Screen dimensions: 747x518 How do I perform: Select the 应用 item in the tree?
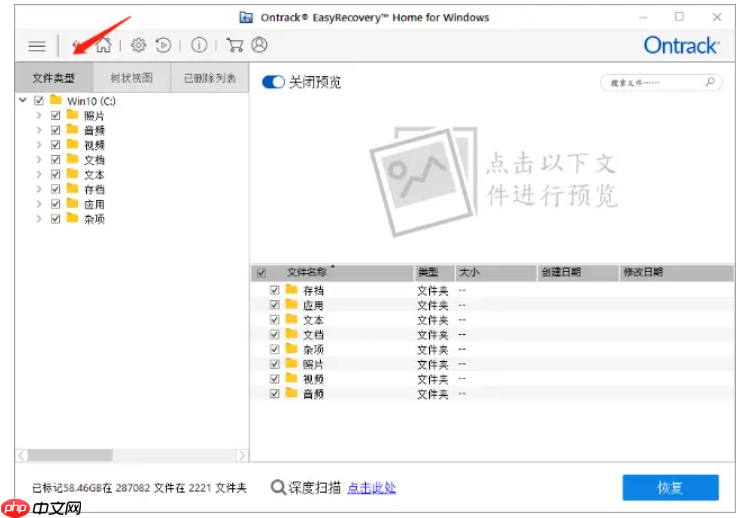coord(94,204)
